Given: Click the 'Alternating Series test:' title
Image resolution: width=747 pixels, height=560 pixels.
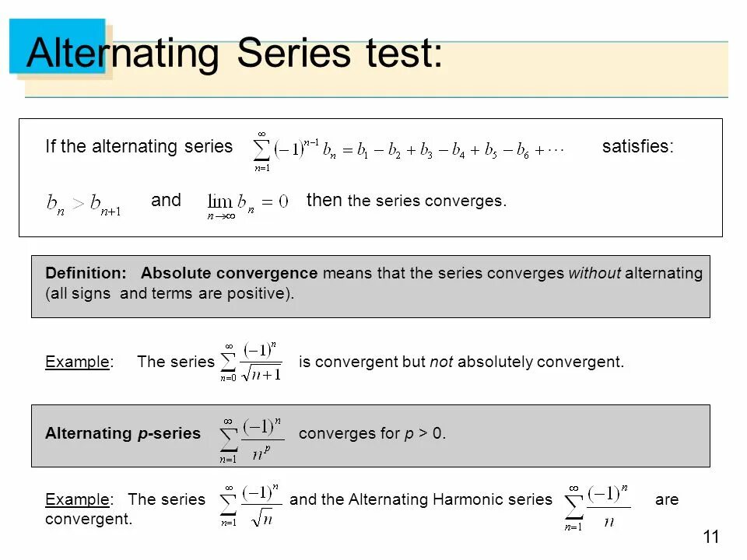Looking at the screenshot, I should pos(234,54).
